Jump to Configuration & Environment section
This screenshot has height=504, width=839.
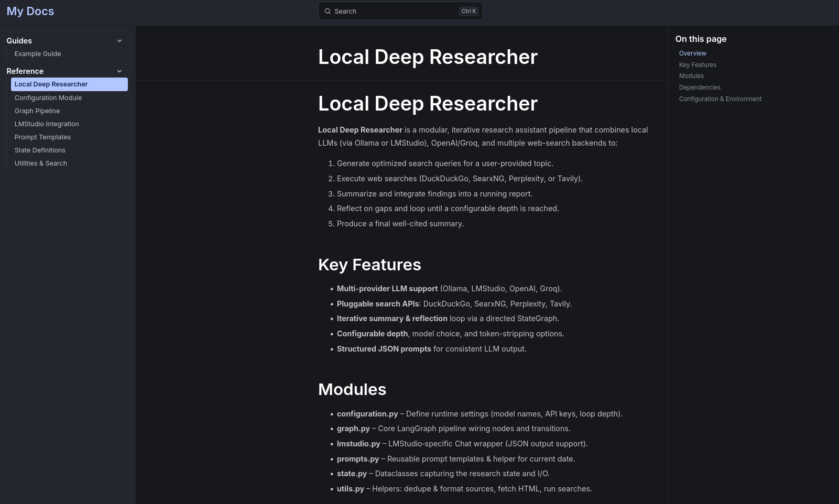click(x=720, y=99)
